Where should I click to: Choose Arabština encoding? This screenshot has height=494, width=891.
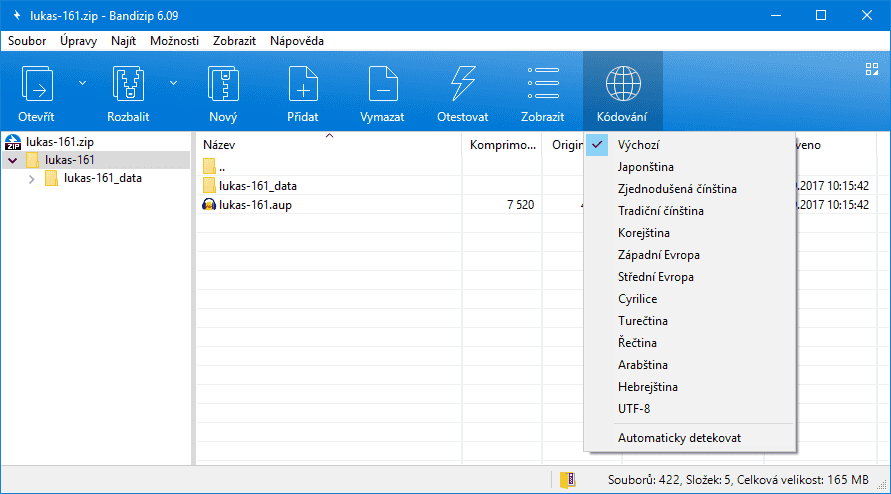coord(690,365)
